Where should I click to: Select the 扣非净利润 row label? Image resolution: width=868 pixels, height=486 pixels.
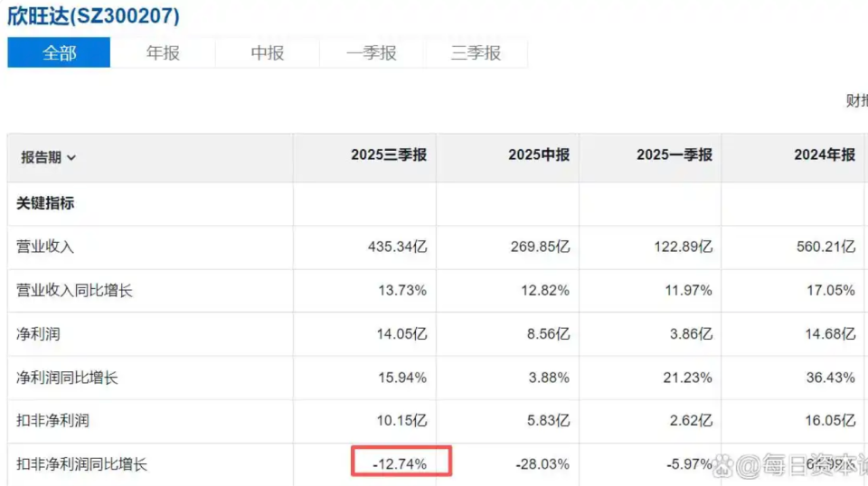[52, 421]
